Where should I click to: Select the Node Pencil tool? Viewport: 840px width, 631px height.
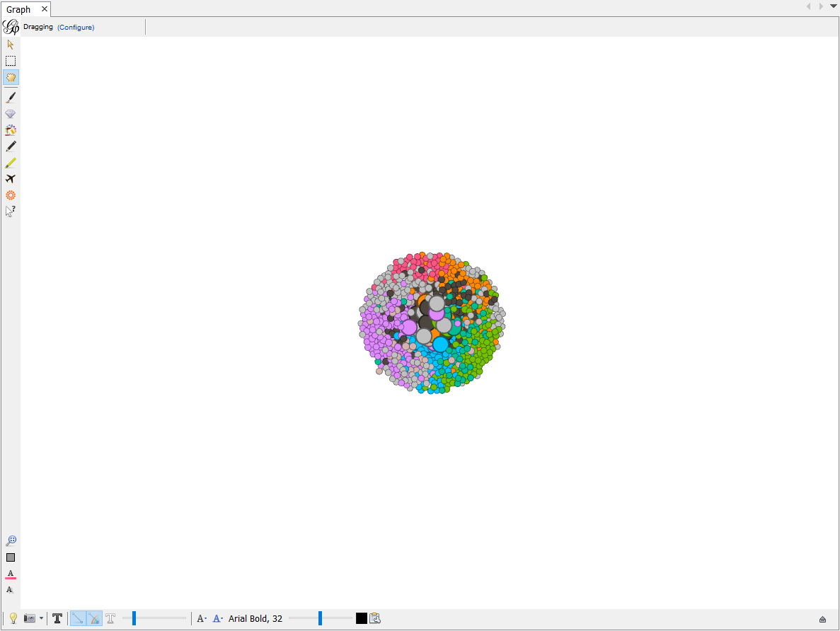[11, 146]
